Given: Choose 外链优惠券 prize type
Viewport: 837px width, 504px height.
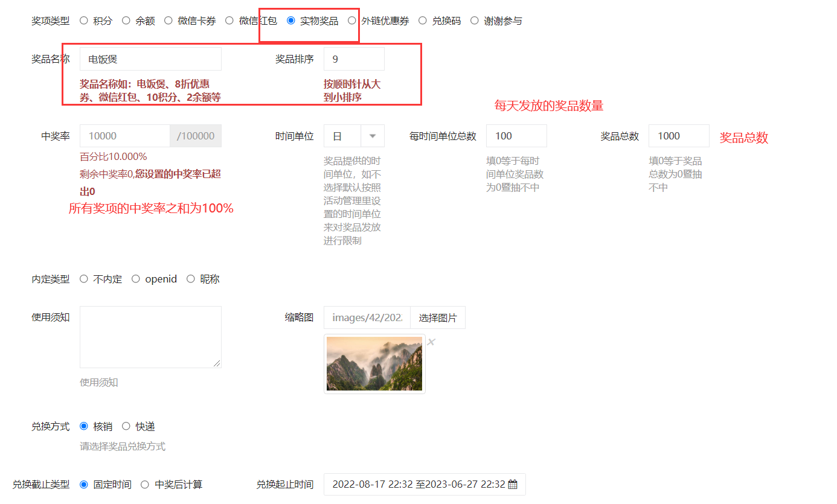Looking at the screenshot, I should 352,21.
